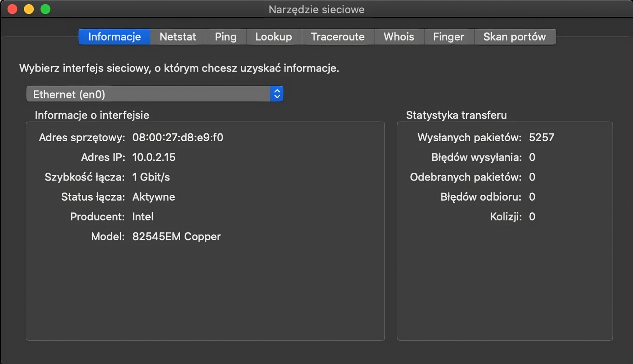Minimize the window with the yellow button
Screen dimensions: 633x364
(29, 9)
